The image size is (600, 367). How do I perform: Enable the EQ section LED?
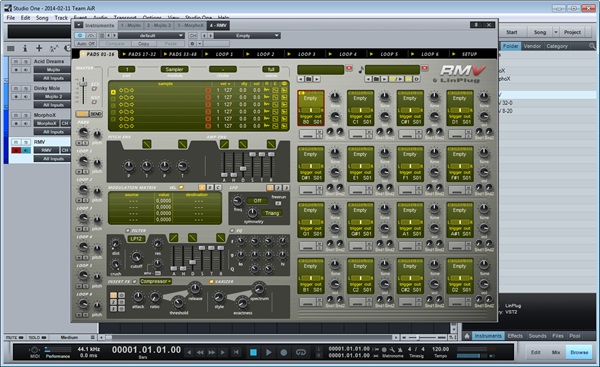point(232,231)
